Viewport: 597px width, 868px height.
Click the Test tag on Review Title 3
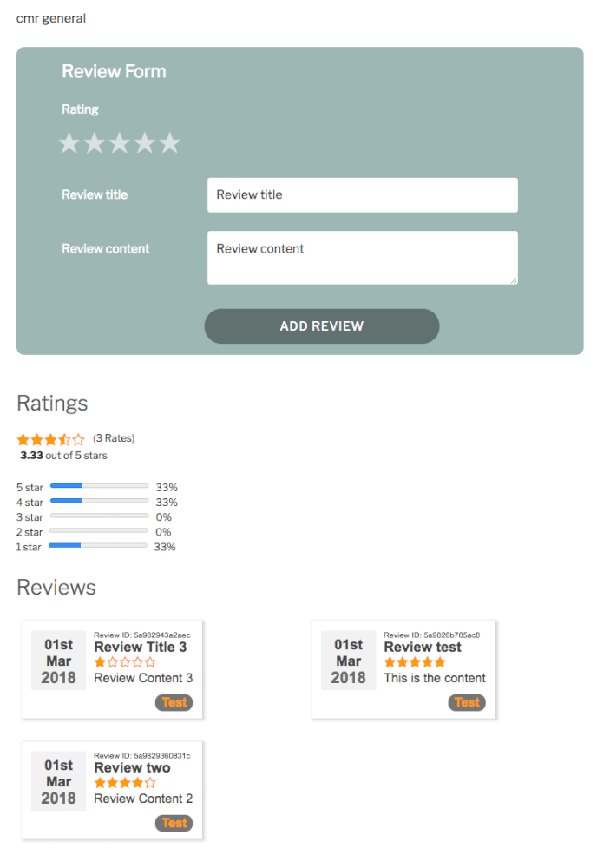[x=174, y=702]
